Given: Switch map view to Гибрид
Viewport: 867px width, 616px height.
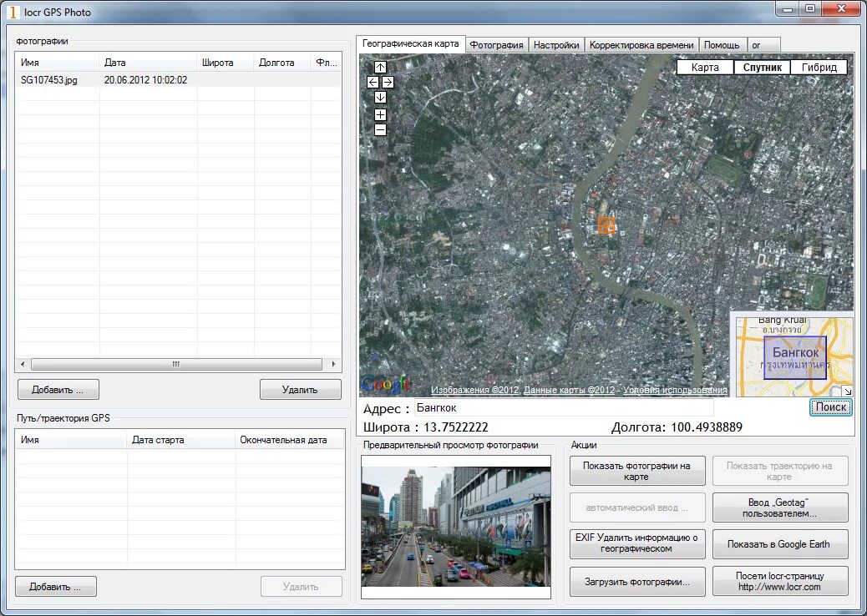Looking at the screenshot, I should click(x=819, y=68).
